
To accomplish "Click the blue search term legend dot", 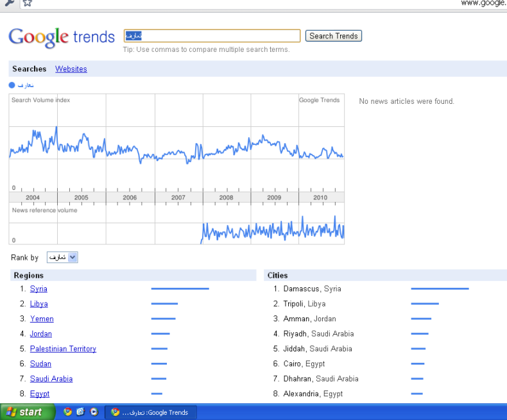I will pyautogui.click(x=12, y=85).
